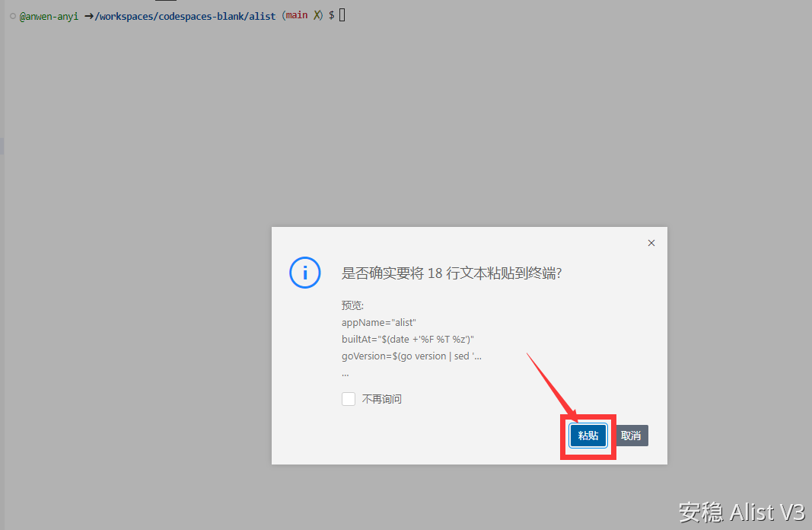Enable the 不再询问 checkbox

click(x=349, y=399)
